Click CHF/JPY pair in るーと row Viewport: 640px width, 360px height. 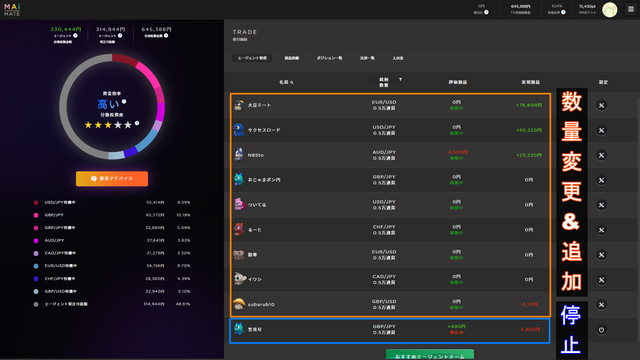(384, 227)
